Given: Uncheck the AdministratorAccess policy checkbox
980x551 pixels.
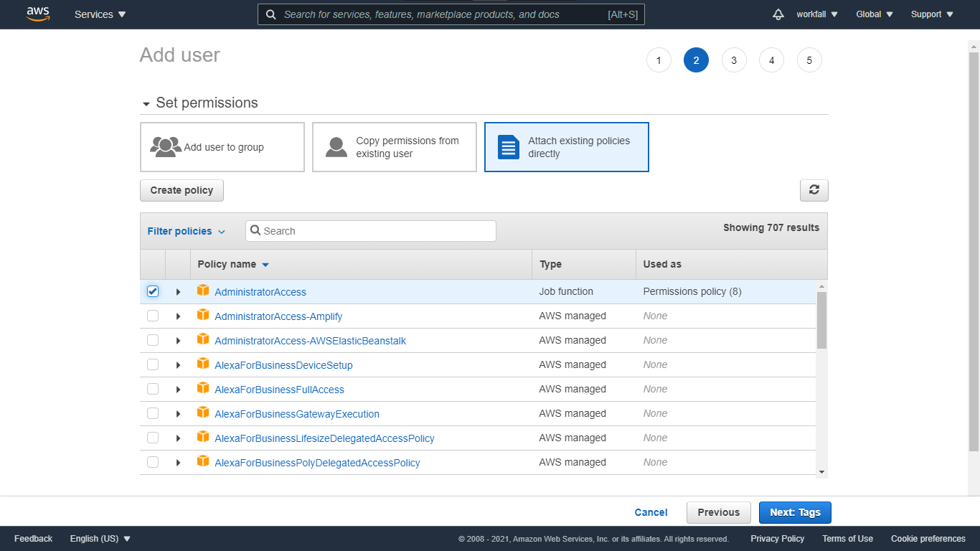Looking at the screenshot, I should [x=153, y=291].
